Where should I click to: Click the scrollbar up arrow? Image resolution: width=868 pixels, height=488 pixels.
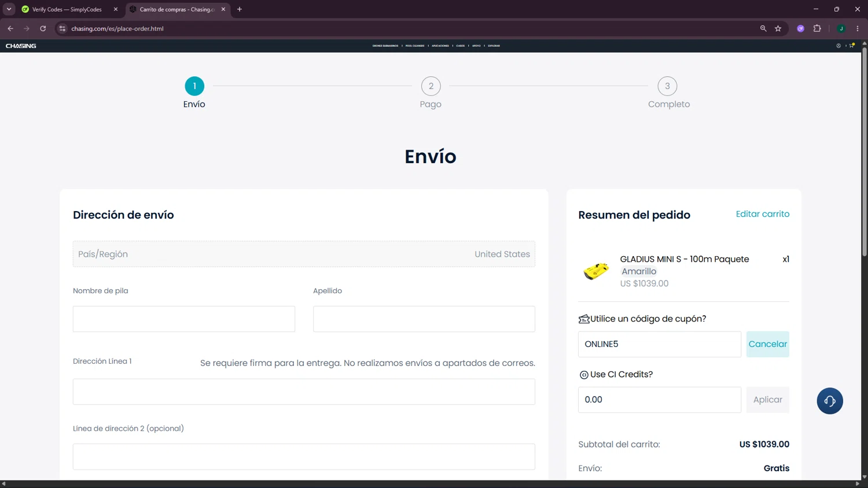click(865, 43)
